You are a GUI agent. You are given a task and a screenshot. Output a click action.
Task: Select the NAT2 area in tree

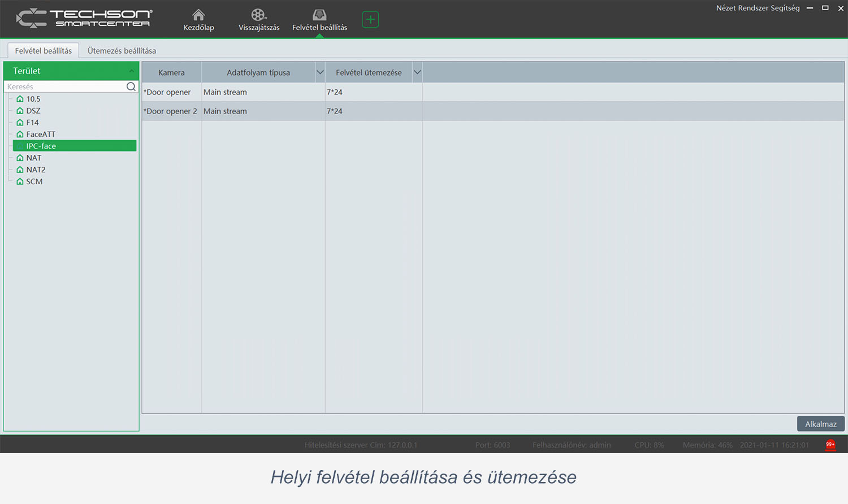click(36, 170)
